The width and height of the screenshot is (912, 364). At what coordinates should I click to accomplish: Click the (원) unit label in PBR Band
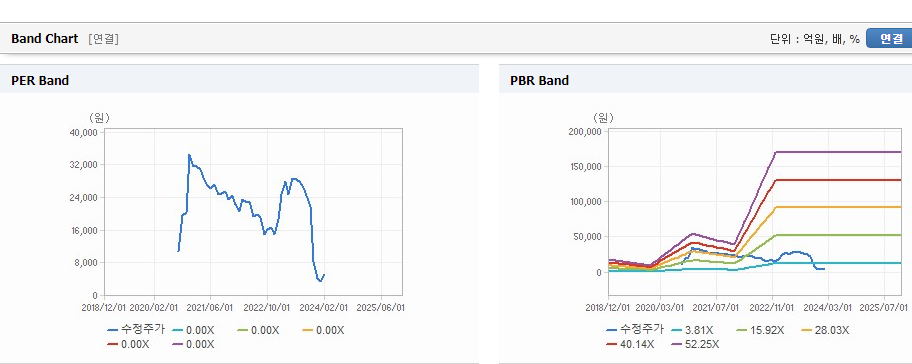[604, 117]
